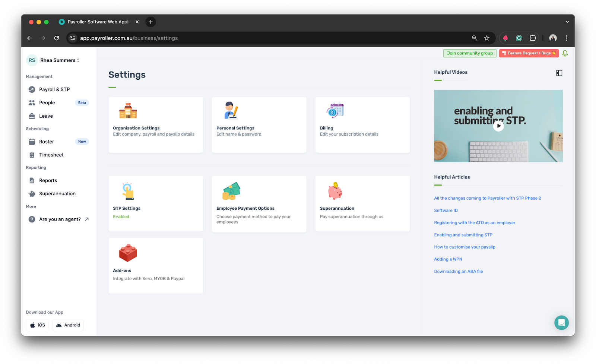This screenshot has height=364, width=596.
Task: Collapse the helpful panel using sidebar icon
Action: 559,73
